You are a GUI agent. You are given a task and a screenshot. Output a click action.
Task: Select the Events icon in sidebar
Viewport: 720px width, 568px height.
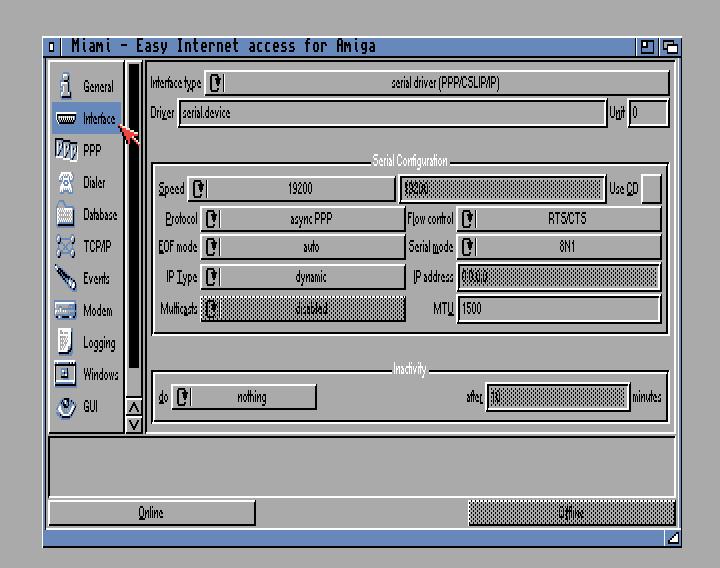tap(66, 278)
